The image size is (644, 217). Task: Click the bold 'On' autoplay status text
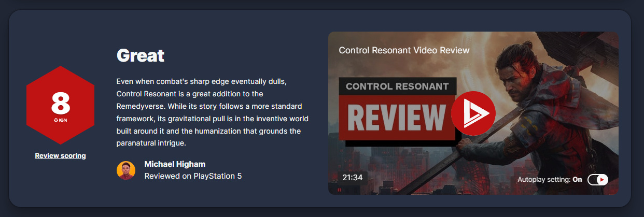[x=578, y=180]
